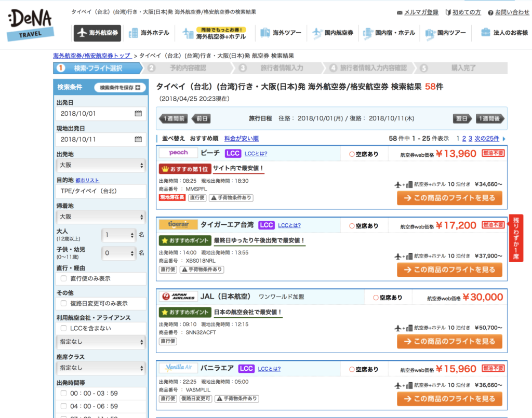This screenshot has height=418, width=532.
Task: Go to results page 2
Action: click(464, 139)
